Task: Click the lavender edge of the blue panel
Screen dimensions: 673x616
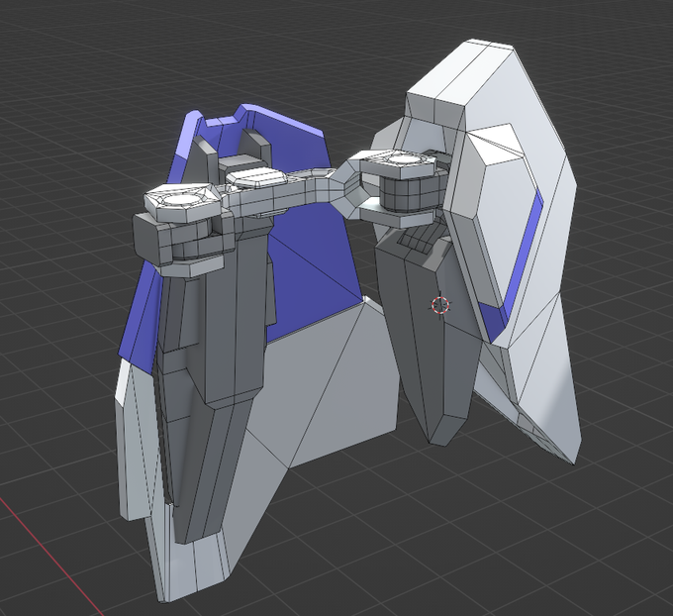Action: point(185,136)
